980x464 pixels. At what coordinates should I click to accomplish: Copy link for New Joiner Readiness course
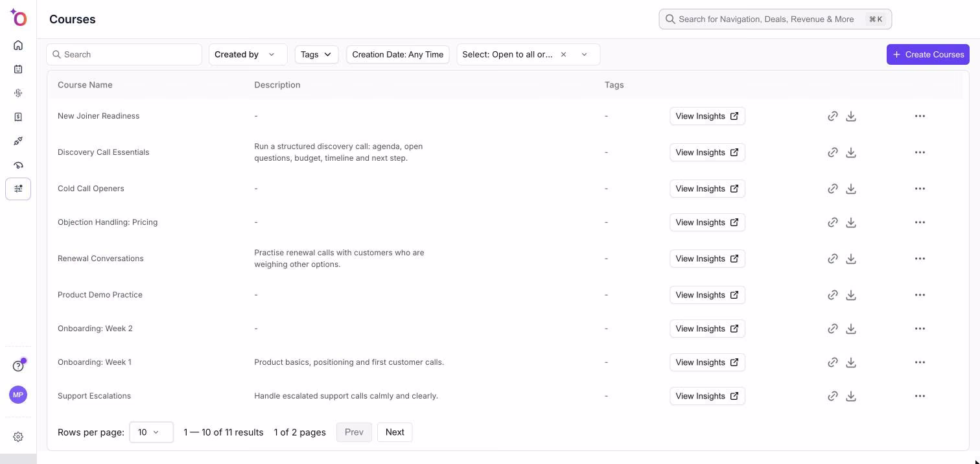(x=833, y=116)
